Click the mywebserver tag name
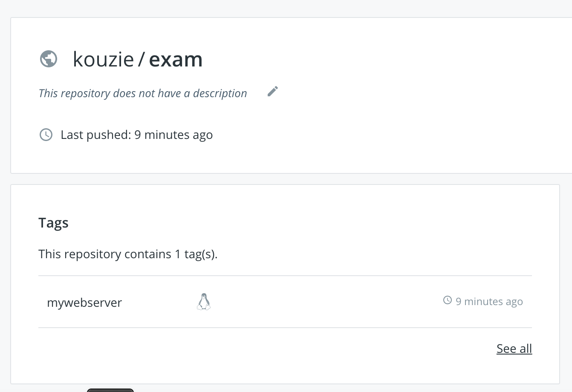 click(x=84, y=303)
